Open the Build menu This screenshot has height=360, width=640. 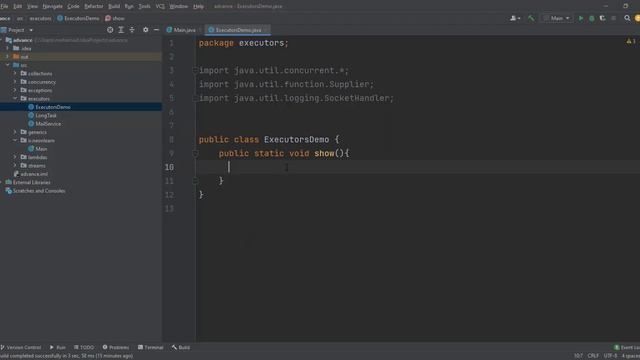point(114,6)
